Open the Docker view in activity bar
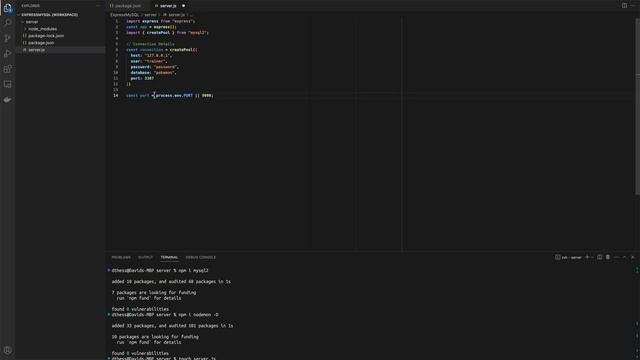The width and height of the screenshot is (640, 360). 7,100
